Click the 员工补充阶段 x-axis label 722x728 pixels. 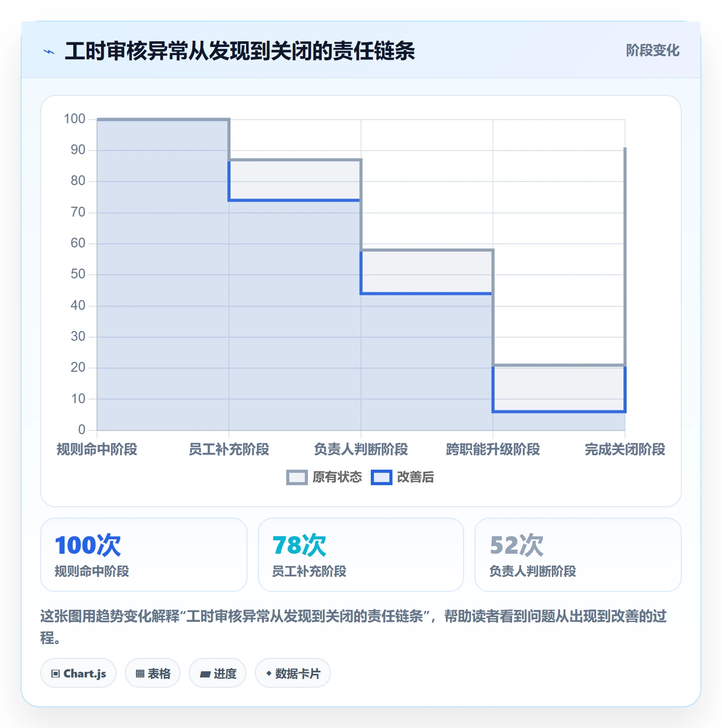(x=229, y=450)
